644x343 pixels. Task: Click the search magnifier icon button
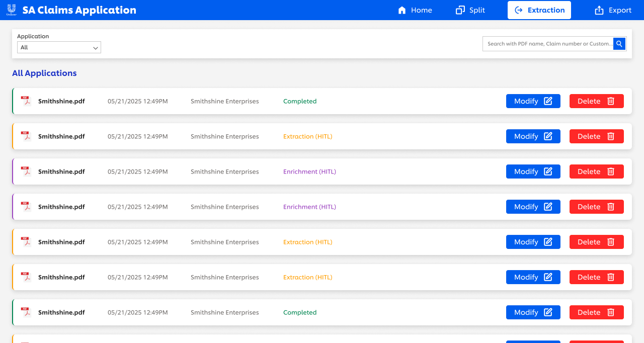[619, 44]
